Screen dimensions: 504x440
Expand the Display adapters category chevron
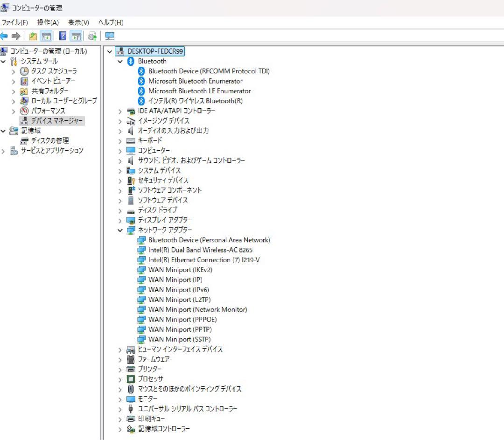[120, 220]
